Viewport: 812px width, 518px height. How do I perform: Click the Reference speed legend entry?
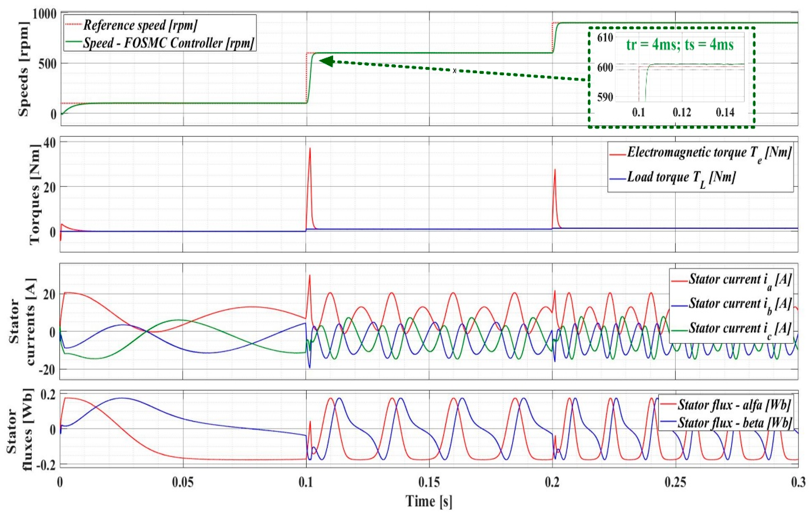(140, 25)
